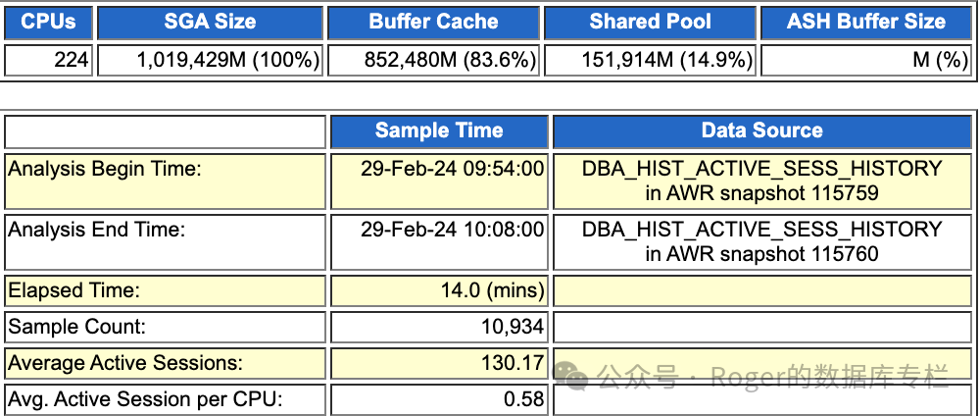Select the 1,019,429M SGA size value
This screenshot has width=980, height=416.
(228, 61)
